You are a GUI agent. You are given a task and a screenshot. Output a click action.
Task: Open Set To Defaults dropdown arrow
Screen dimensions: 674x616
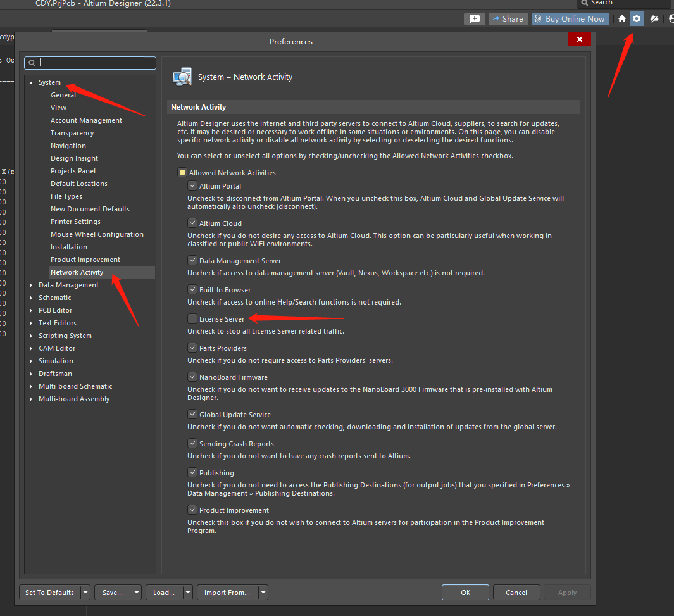coord(85,593)
